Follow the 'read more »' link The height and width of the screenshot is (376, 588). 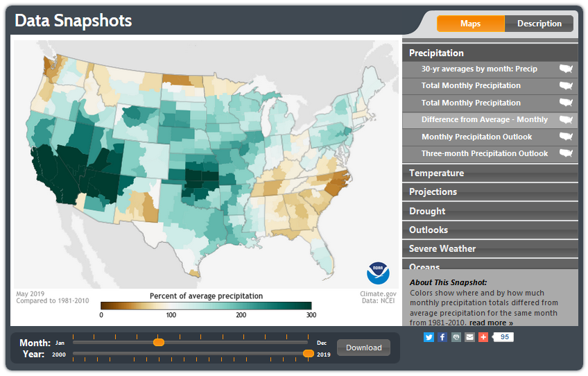point(491,323)
